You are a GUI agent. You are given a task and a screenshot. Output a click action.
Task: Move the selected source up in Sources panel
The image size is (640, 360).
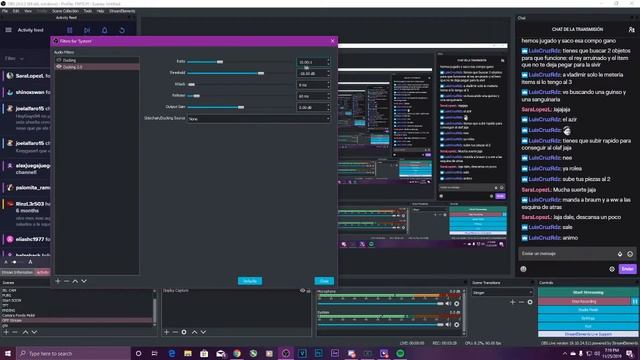pos(194,332)
